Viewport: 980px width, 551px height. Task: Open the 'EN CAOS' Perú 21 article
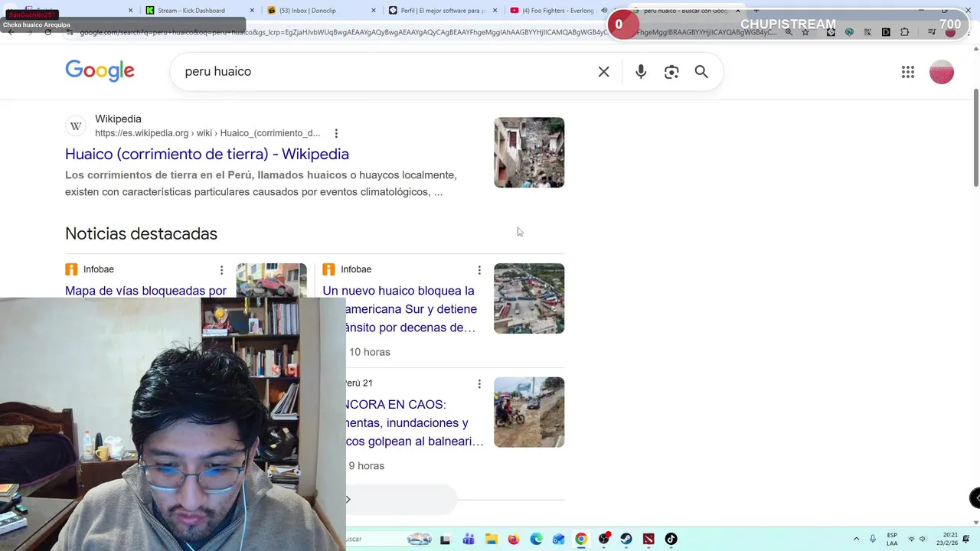click(x=415, y=422)
